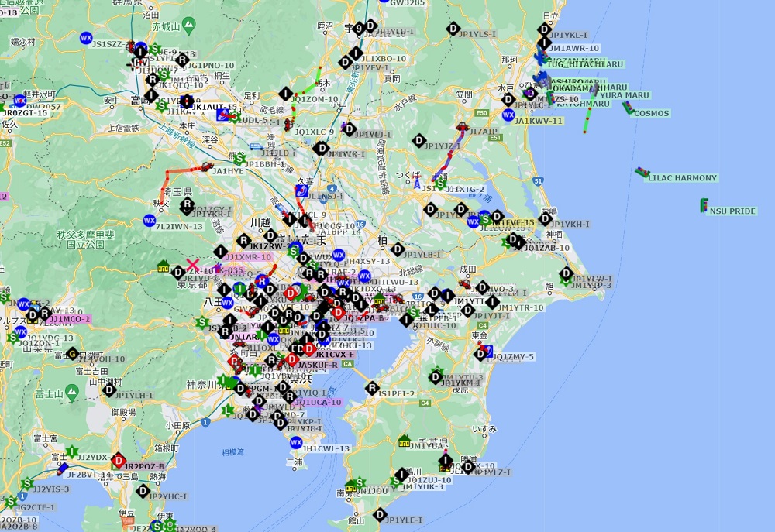Click the TUG_HITACHI MARU label

[584, 64]
